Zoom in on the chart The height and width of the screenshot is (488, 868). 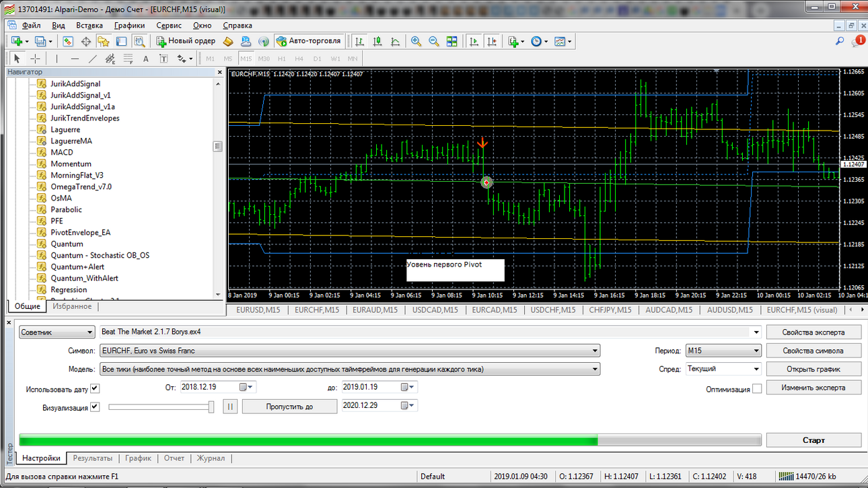pos(416,41)
